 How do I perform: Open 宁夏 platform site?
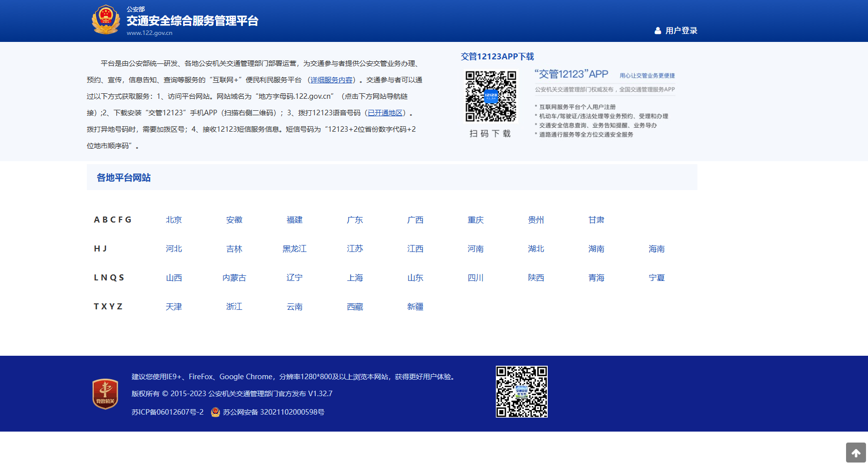coord(657,278)
